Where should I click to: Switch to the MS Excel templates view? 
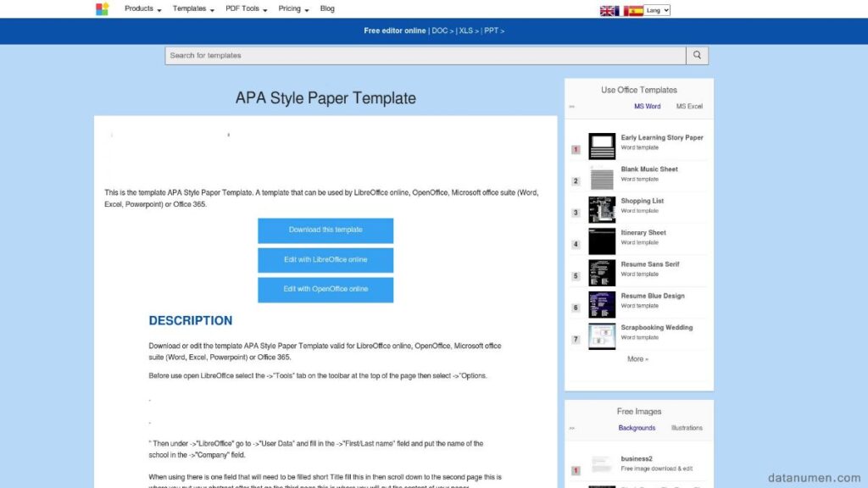(x=687, y=106)
